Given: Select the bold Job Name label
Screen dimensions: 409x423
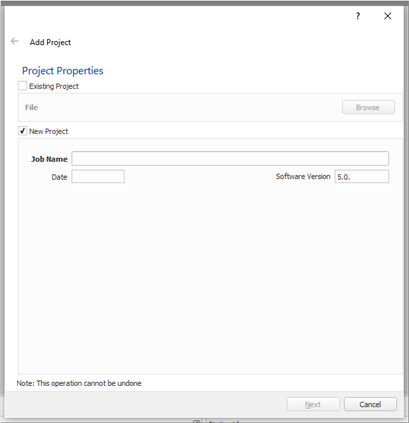Looking at the screenshot, I should 49,159.
